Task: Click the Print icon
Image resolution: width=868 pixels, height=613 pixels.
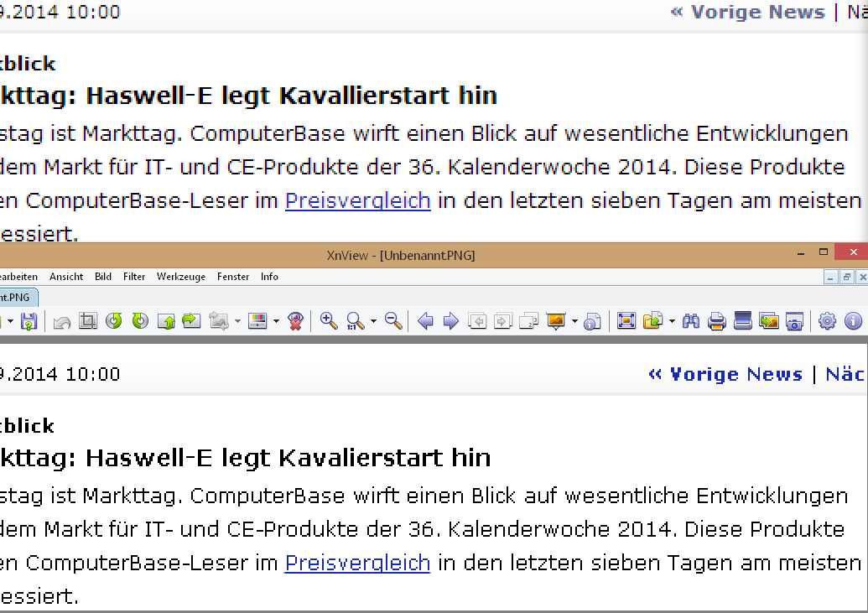Action: tap(717, 321)
